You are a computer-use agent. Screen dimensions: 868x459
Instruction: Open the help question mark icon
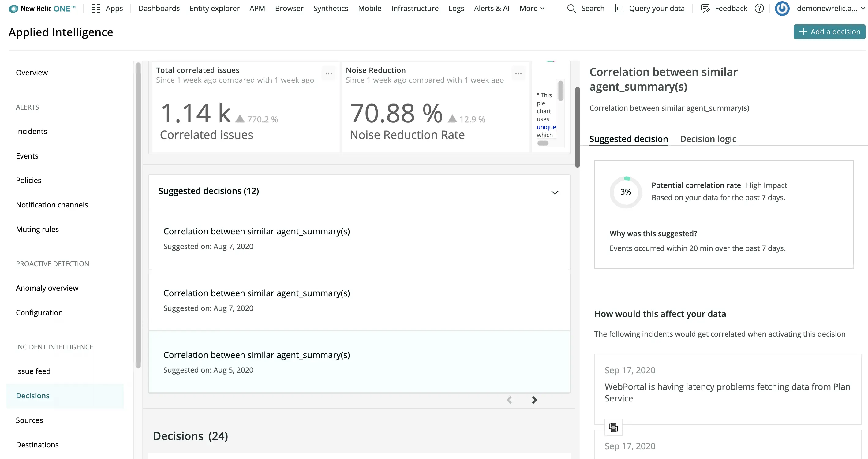click(x=759, y=9)
